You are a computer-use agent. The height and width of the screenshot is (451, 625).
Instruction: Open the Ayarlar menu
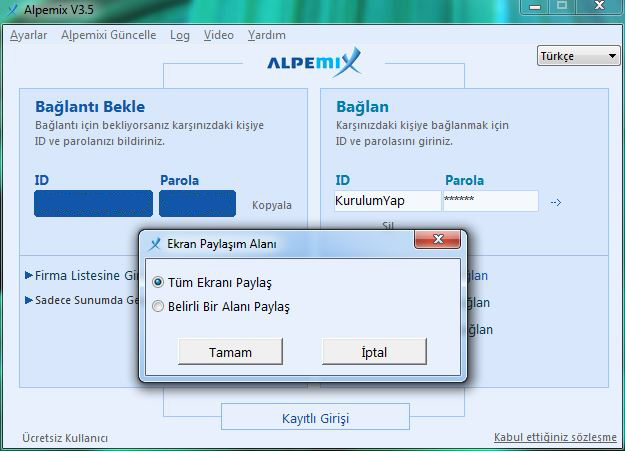[28, 35]
